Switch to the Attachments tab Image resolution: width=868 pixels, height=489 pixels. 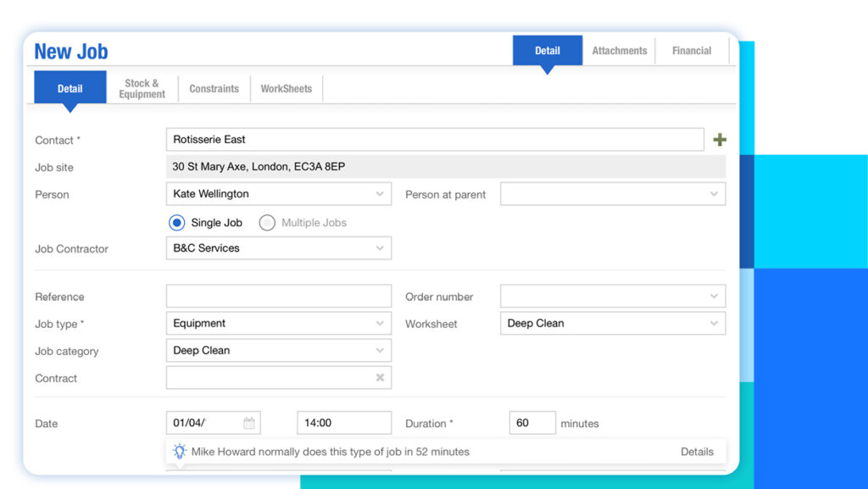pos(619,50)
